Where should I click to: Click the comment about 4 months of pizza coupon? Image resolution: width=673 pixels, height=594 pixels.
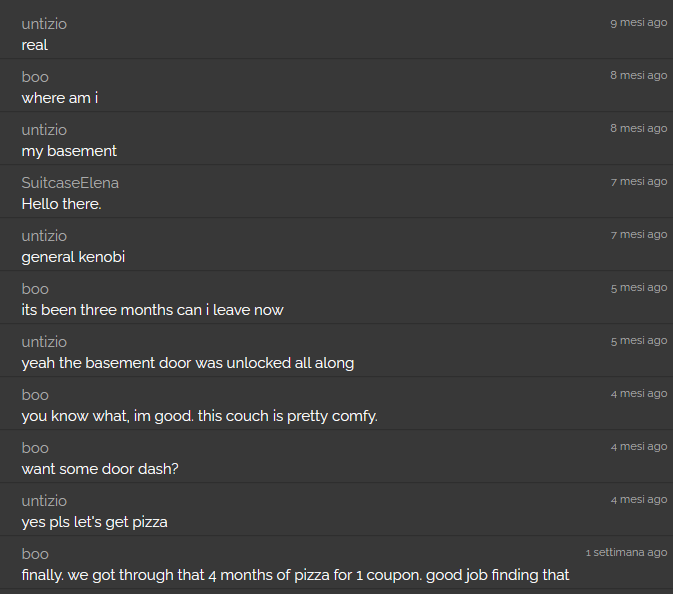click(295, 575)
